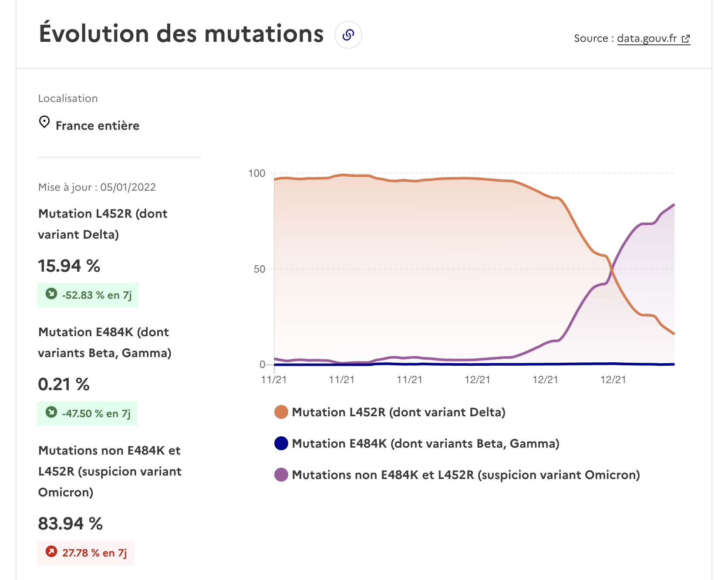The width and height of the screenshot is (728, 580).
Task: Hide Mutation L452R series via legend label
Action: point(398,412)
